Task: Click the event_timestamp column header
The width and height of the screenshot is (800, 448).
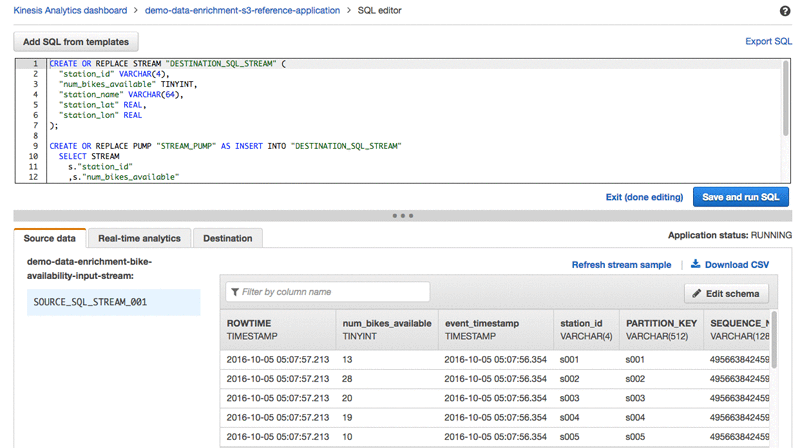Action: (x=496, y=330)
